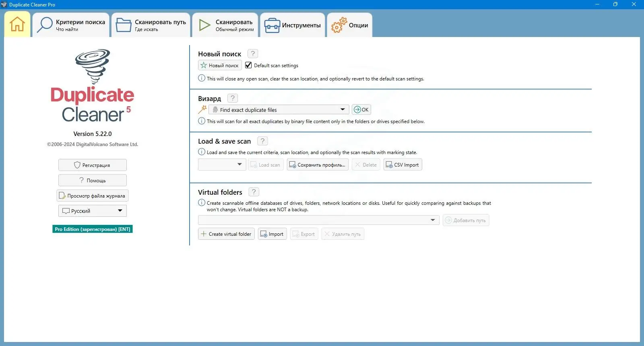Click the DigitalVolcano Software copyright text
The width and height of the screenshot is (644, 346).
click(x=93, y=144)
